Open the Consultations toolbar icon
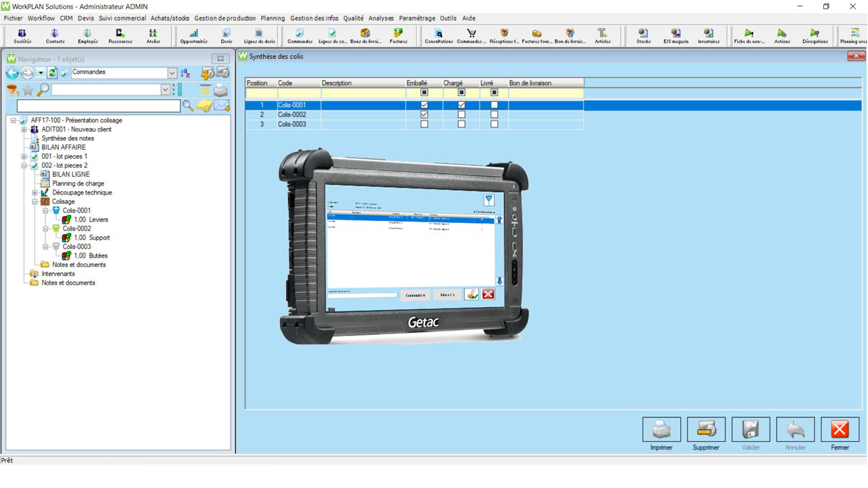The width and height of the screenshot is (868, 488). pos(439,36)
